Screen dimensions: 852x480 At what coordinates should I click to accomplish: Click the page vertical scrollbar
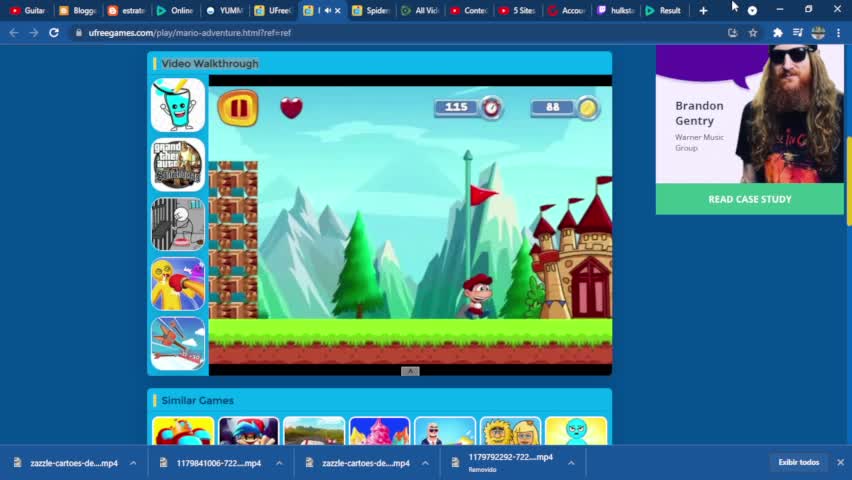click(849, 182)
